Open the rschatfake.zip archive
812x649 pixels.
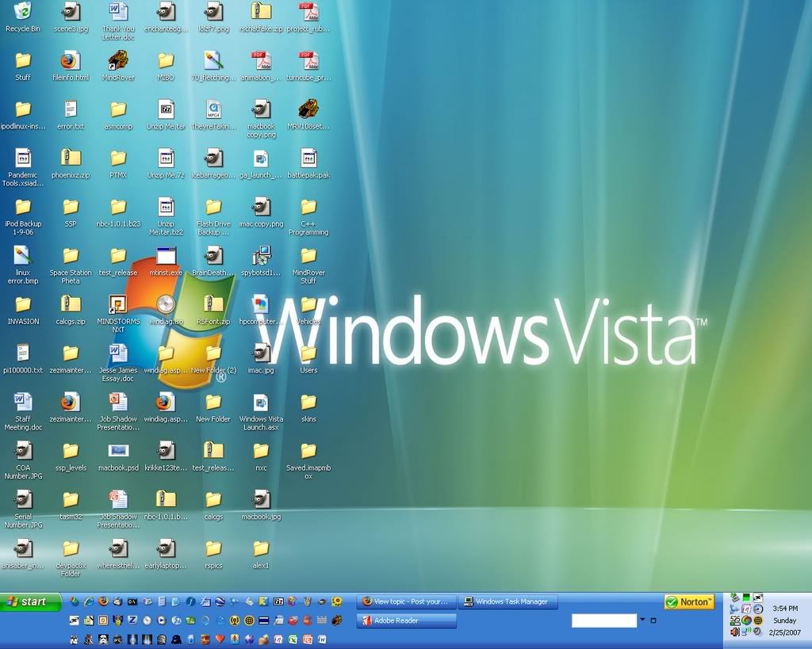click(x=261, y=17)
